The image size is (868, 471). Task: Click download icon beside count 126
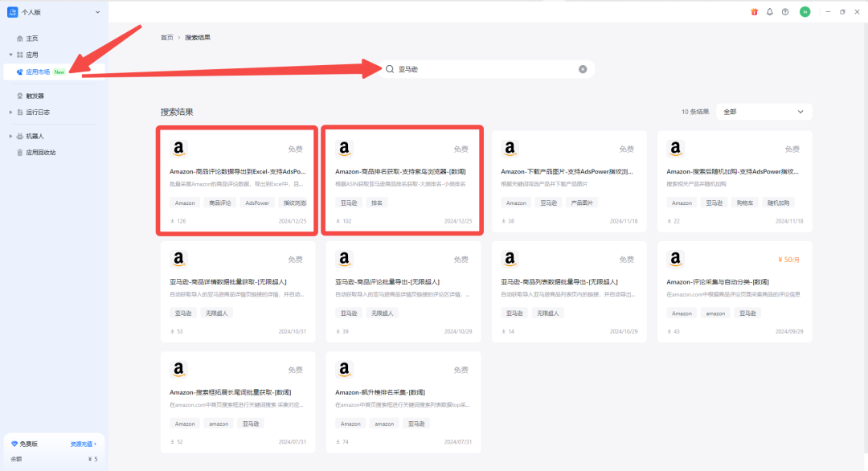coord(172,221)
